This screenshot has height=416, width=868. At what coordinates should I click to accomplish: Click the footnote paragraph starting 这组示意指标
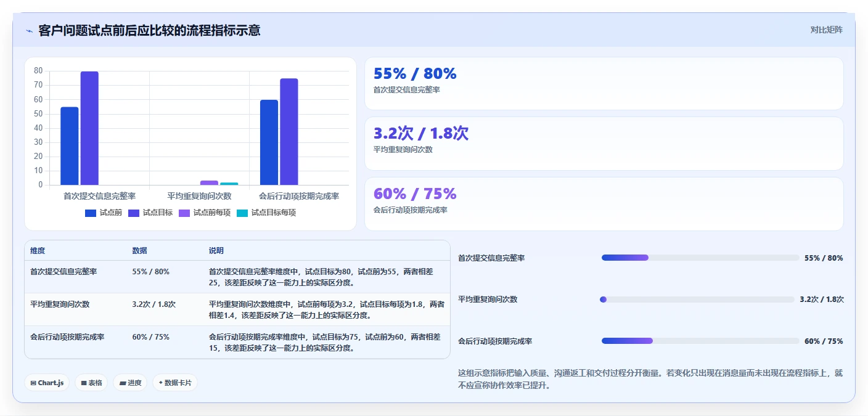pos(650,379)
